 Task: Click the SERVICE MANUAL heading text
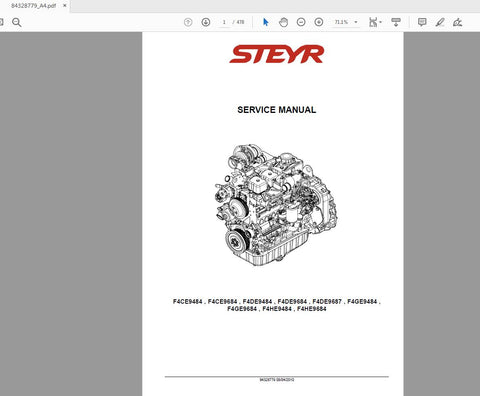(277, 110)
